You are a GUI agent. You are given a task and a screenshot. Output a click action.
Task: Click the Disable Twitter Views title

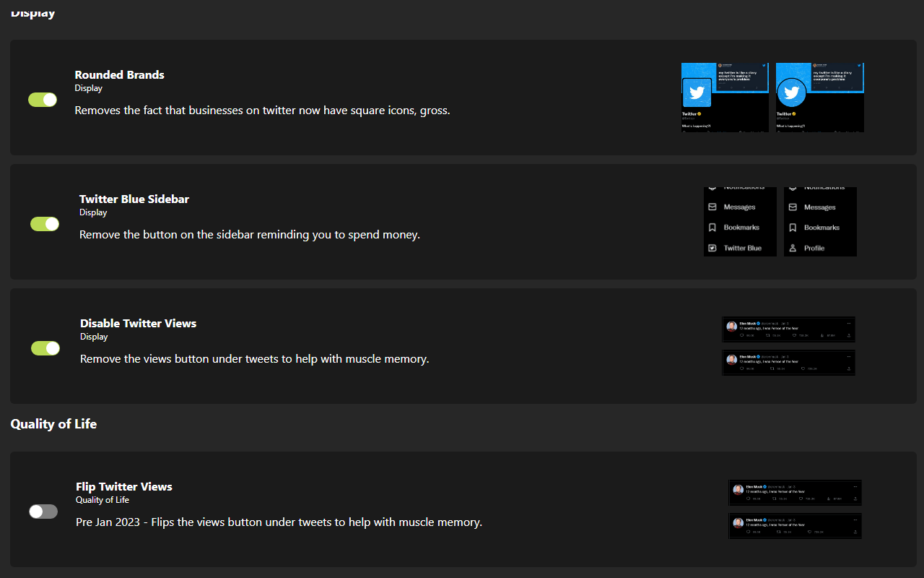(139, 323)
